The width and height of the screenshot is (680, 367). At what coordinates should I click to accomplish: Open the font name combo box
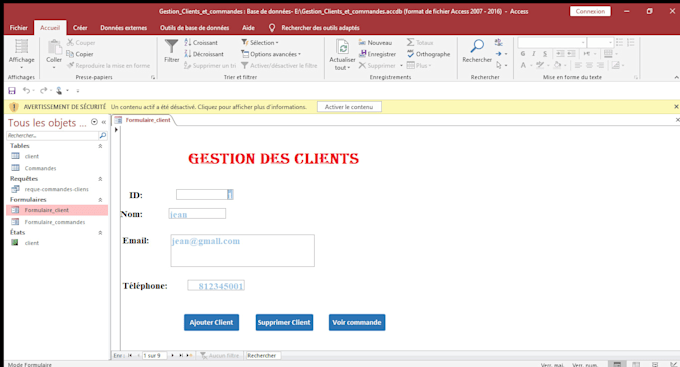click(552, 42)
